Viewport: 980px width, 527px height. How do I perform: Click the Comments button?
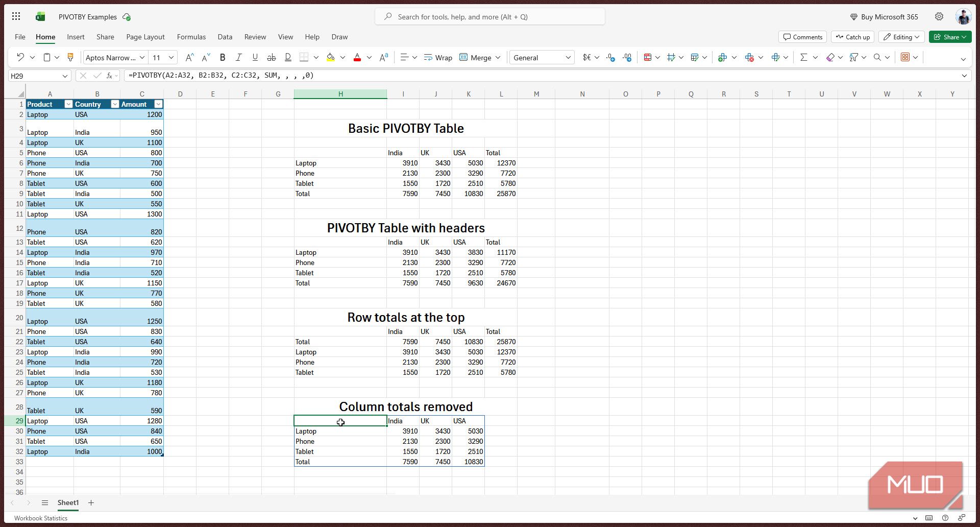(803, 37)
